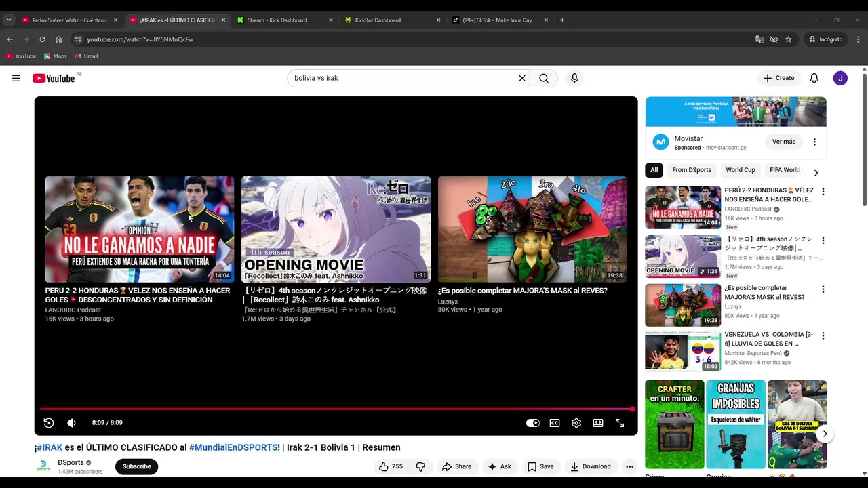Seek on the red video progress bar
868x488 pixels.
click(x=336, y=409)
